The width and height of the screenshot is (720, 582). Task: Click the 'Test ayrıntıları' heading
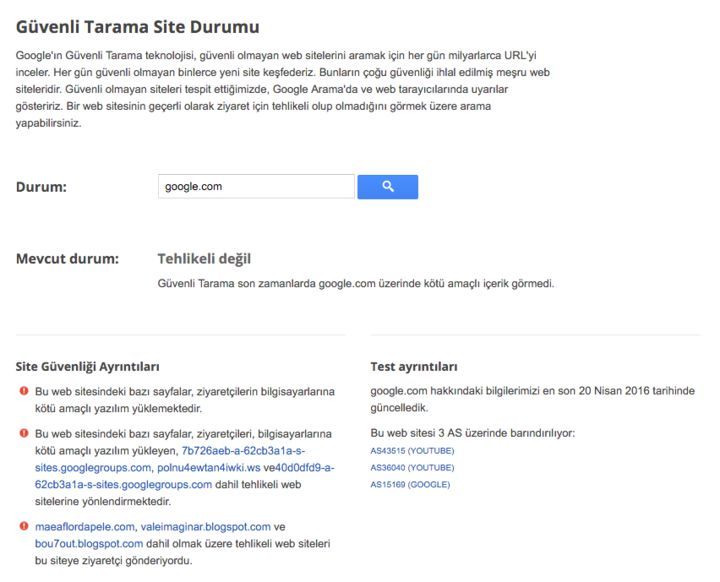point(414,367)
